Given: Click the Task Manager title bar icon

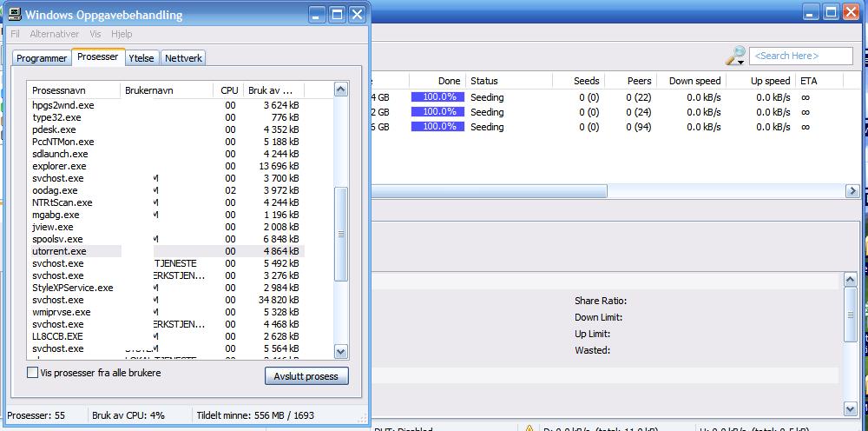Looking at the screenshot, I should tap(13, 15).
